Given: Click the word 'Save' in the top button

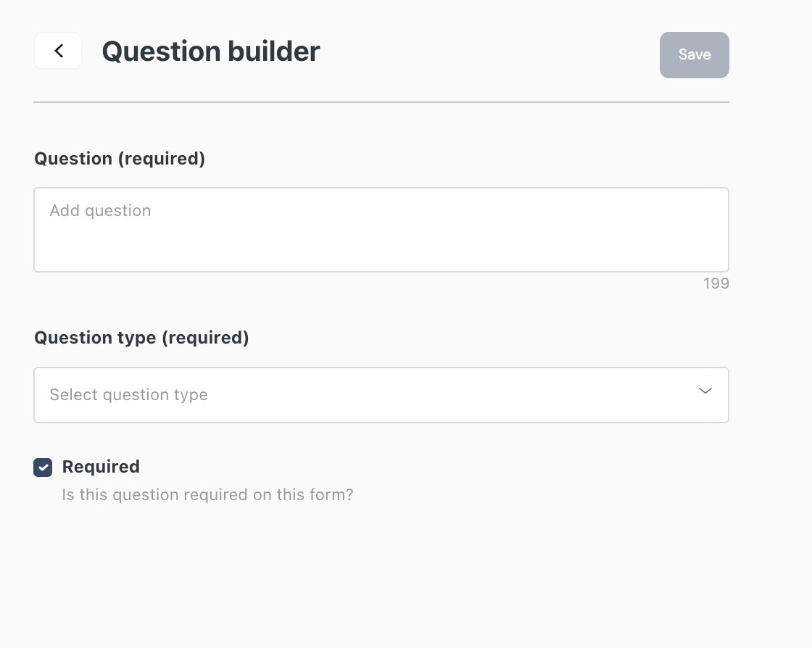Looking at the screenshot, I should click(695, 54).
